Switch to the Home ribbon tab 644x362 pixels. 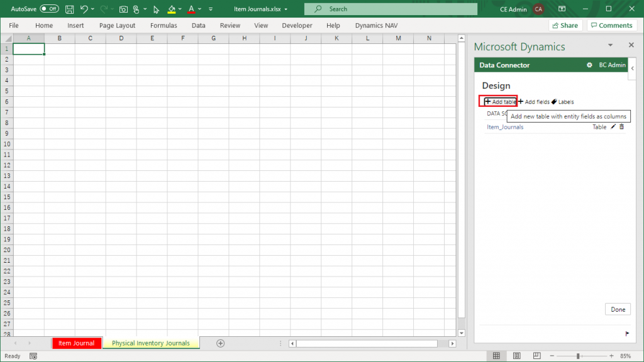click(44, 25)
